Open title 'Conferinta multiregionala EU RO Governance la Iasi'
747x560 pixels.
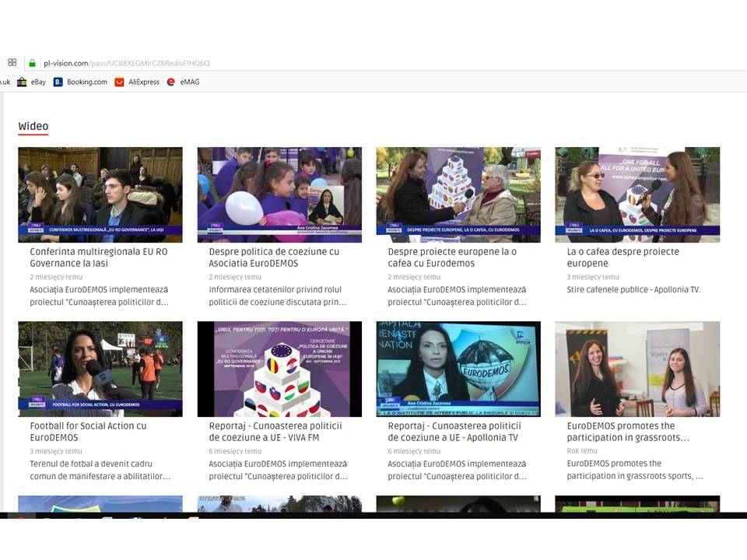(99, 257)
